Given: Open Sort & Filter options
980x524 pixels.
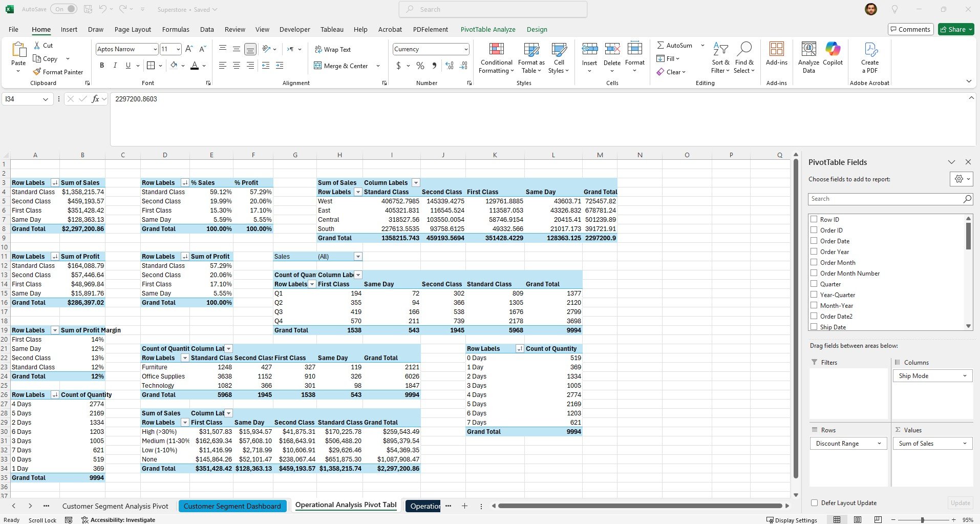Looking at the screenshot, I should pos(720,58).
